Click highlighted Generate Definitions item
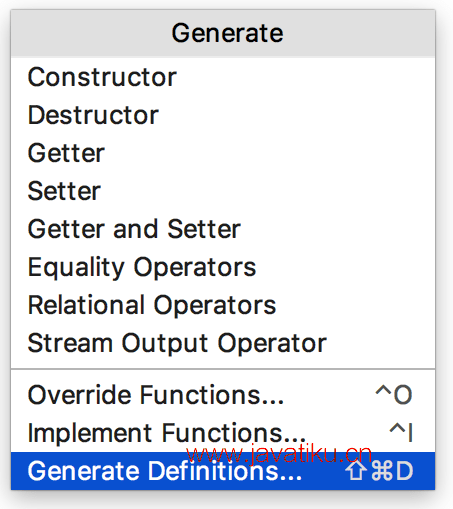Viewport: 453px width, 509px height. (223, 471)
